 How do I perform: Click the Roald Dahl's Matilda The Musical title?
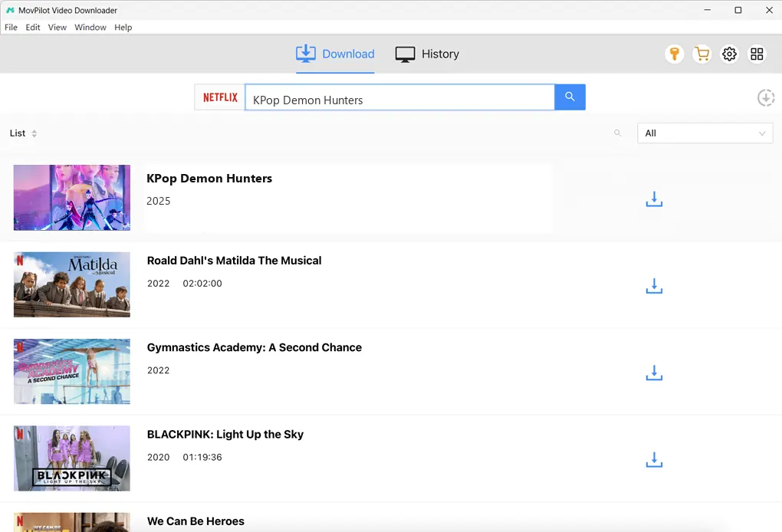pyautogui.click(x=234, y=261)
